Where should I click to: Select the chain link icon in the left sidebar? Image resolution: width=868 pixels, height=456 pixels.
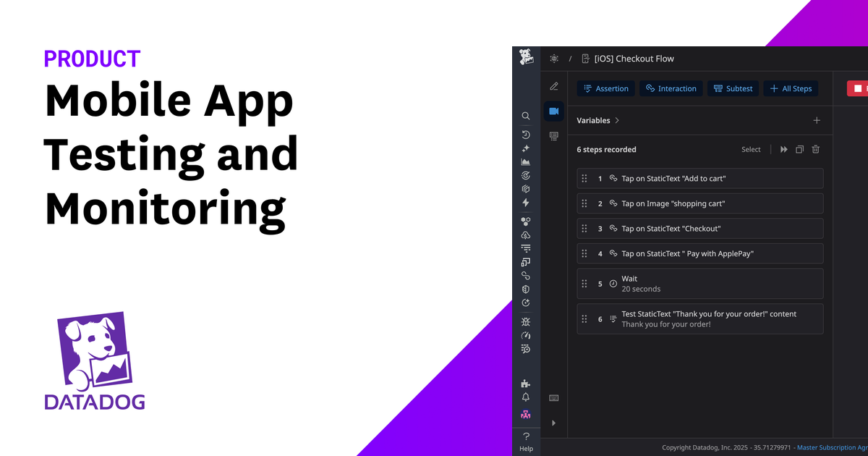click(526, 276)
